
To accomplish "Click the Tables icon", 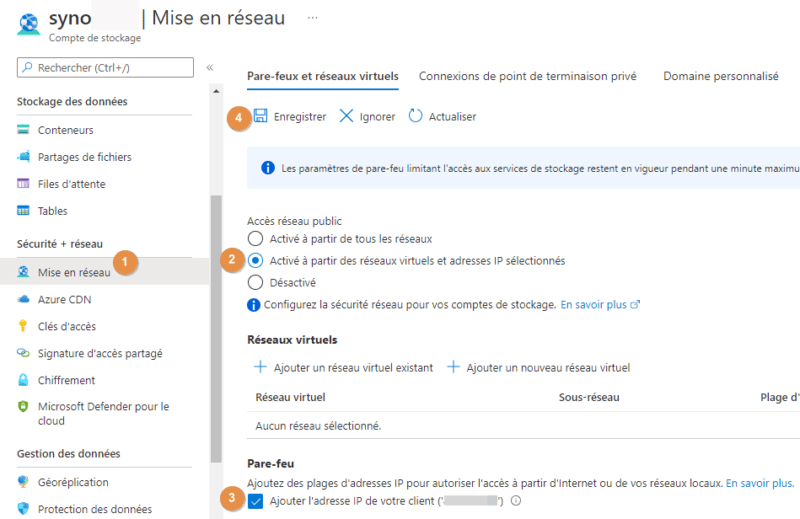I will [23, 211].
